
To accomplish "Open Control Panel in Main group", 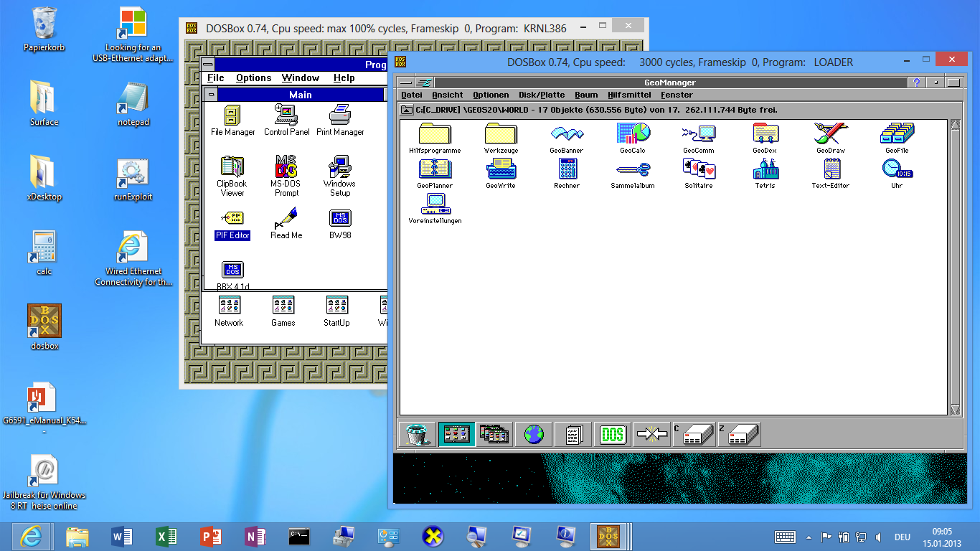I will tap(286, 120).
